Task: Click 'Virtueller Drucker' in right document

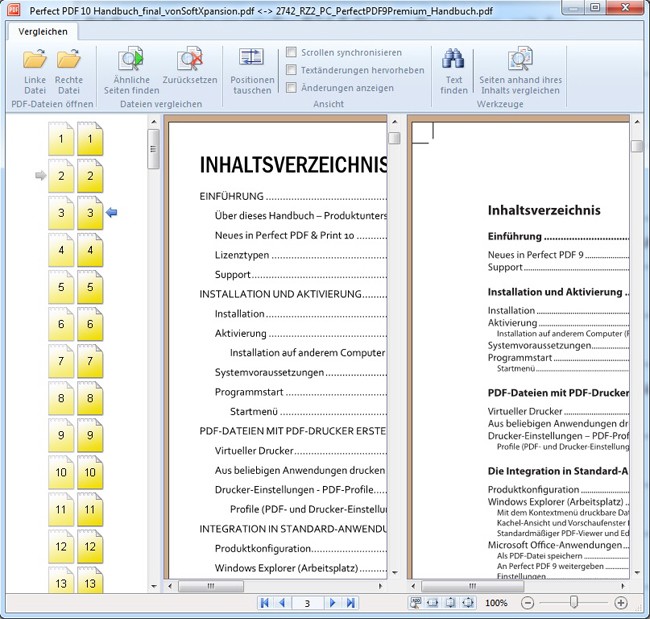Action: (525, 411)
